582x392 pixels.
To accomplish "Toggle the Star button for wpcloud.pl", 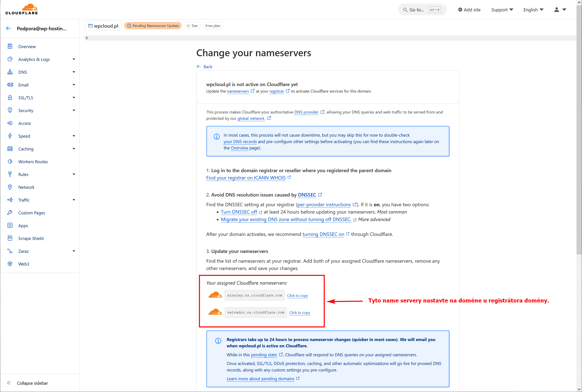I will (192, 26).
